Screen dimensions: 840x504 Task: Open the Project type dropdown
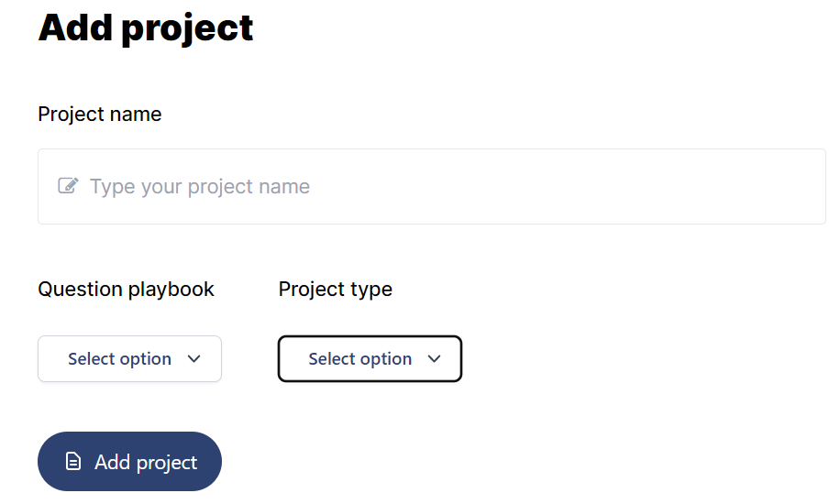point(370,359)
